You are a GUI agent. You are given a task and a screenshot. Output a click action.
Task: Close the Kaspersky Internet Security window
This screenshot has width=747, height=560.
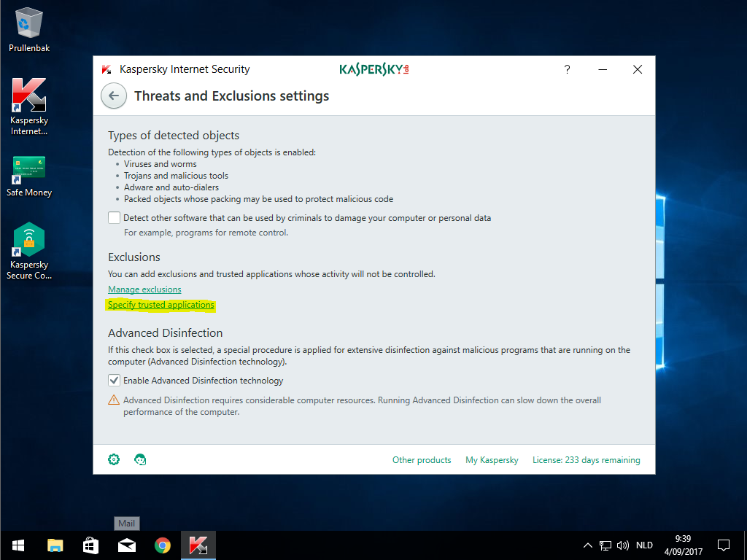click(638, 69)
